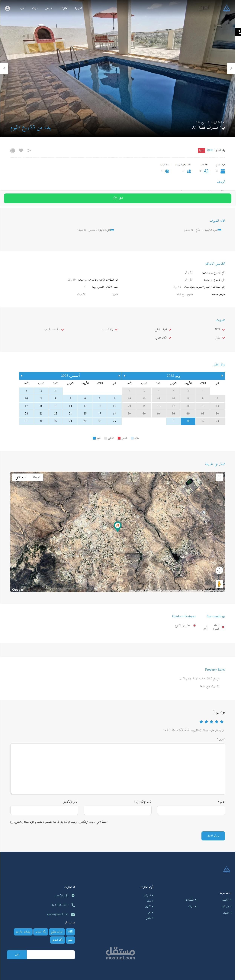
Task: Click the footer location pin icon
Action: pos(73,896)
